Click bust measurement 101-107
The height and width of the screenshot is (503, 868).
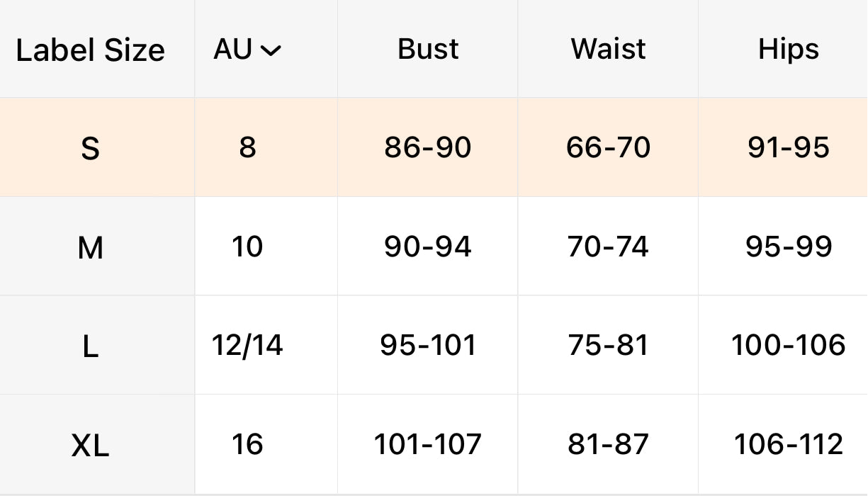(x=427, y=444)
